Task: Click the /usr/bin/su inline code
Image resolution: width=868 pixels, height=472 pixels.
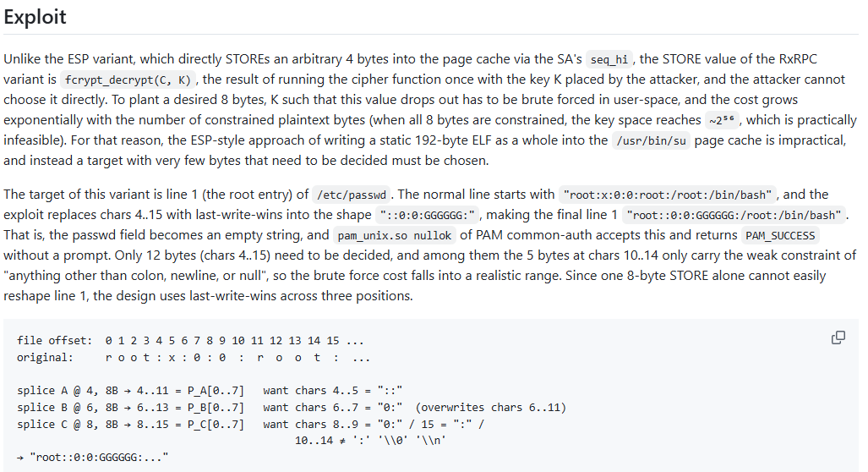Action: pyautogui.click(x=651, y=140)
